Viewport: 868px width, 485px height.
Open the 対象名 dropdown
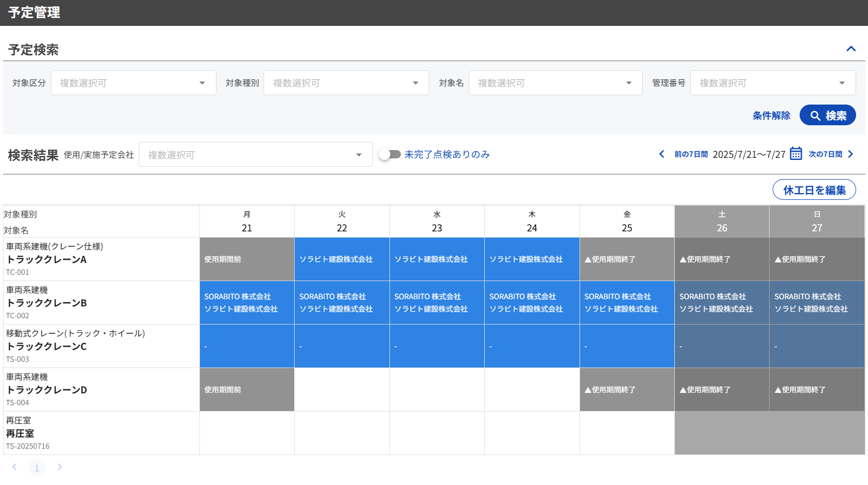pyautogui.click(x=555, y=83)
